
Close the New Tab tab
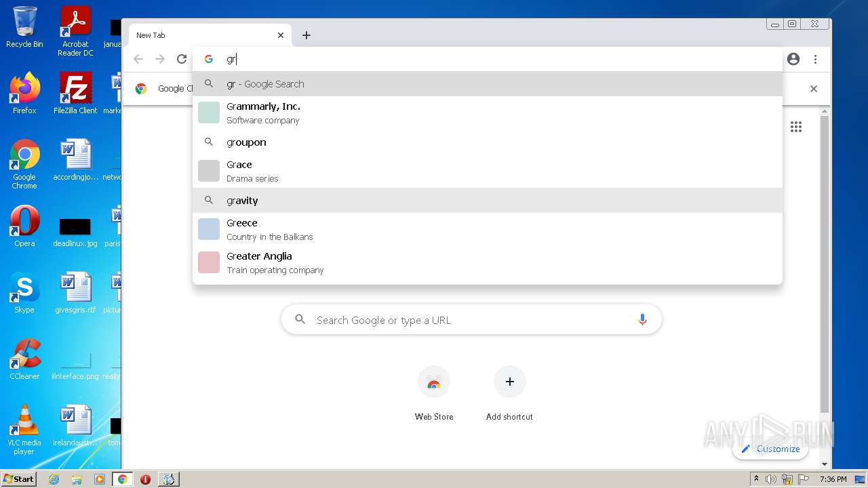click(281, 35)
